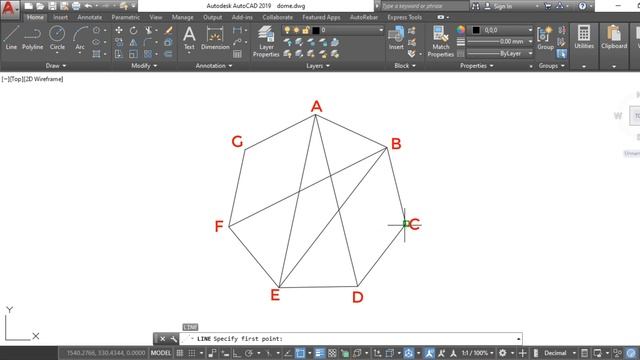The width and height of the screenshot is (640, 360).
Task: Expand the Properties panel
Action: click(476, 66)
